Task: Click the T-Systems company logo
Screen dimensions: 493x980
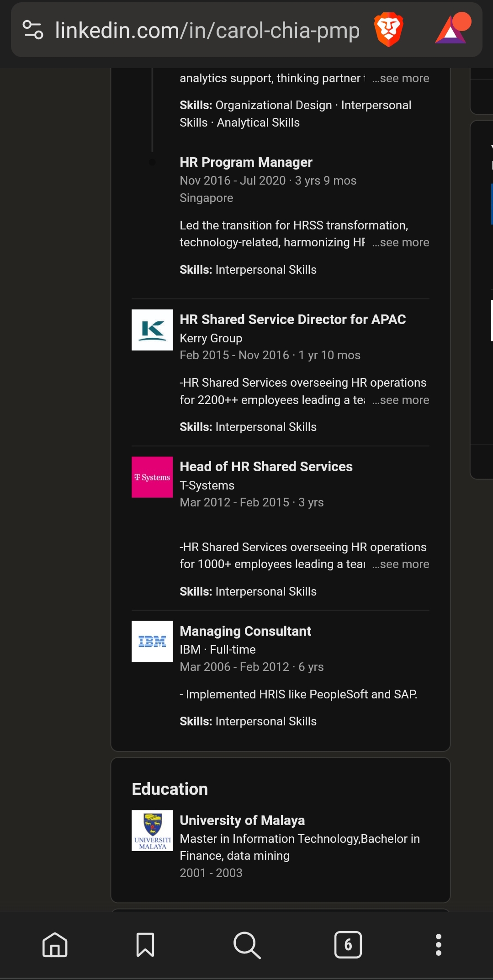Action: (x=152, y=477)
